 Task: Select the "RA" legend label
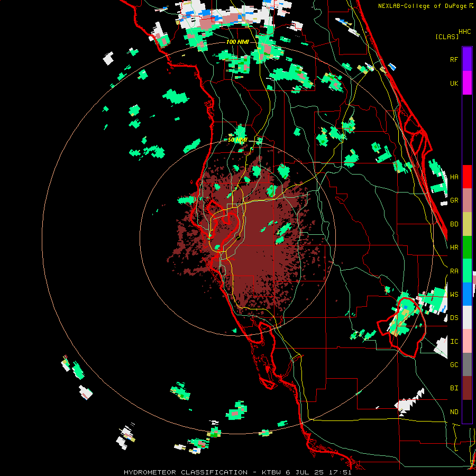click(x=454, y=271)
